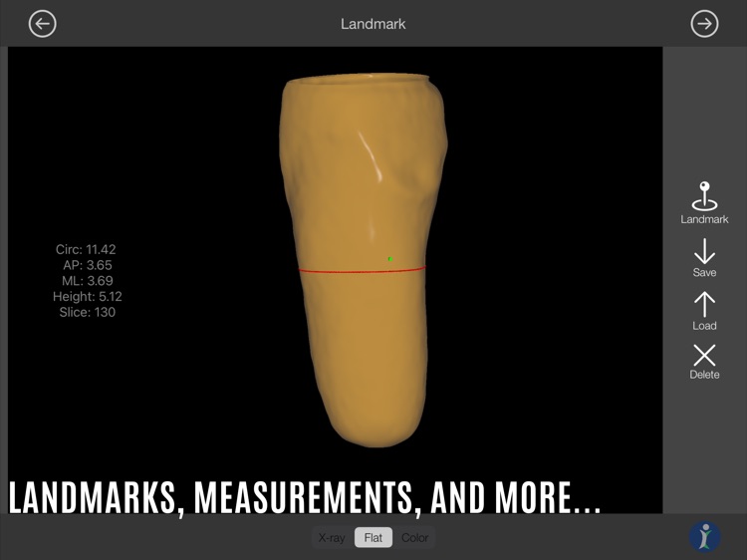Screen dimensions: 747x560
Task: Switch view mode to Color
Action: coord(414,538)
